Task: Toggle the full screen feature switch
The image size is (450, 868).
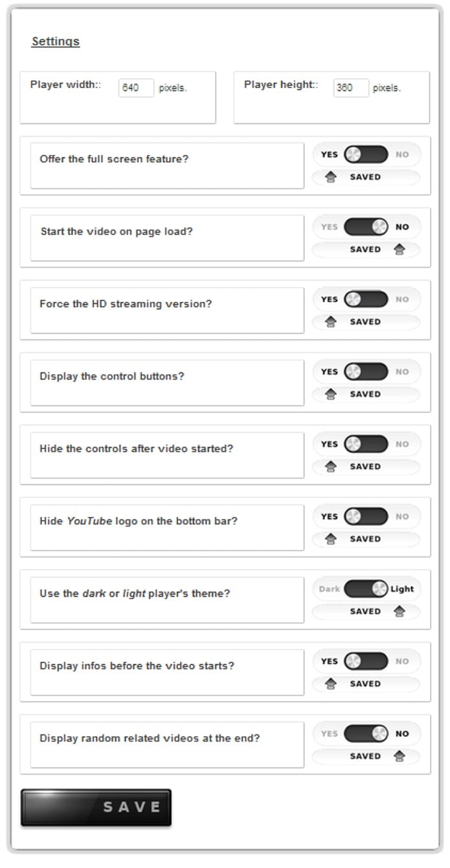Action: pos(366,155)
